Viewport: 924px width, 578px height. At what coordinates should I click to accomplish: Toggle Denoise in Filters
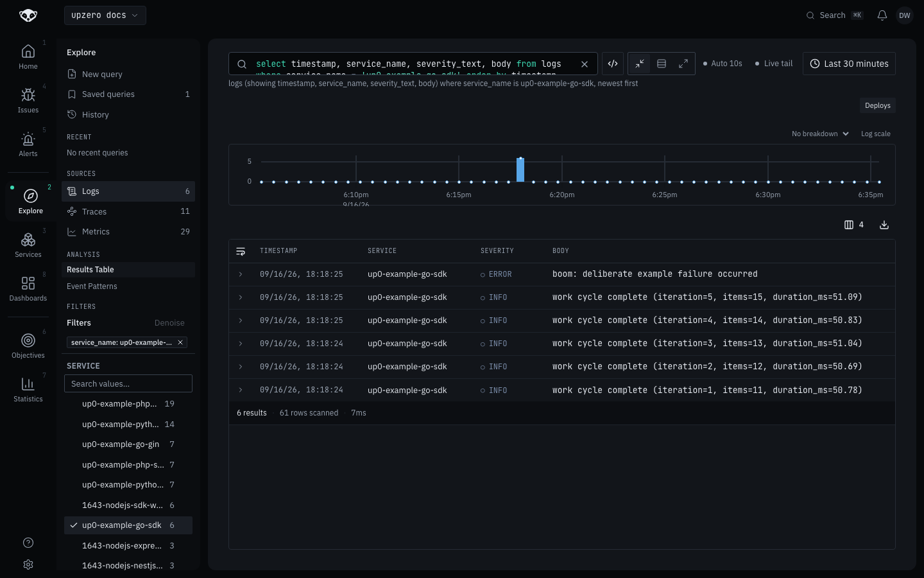pyautogui.click(x=169, y=323)
